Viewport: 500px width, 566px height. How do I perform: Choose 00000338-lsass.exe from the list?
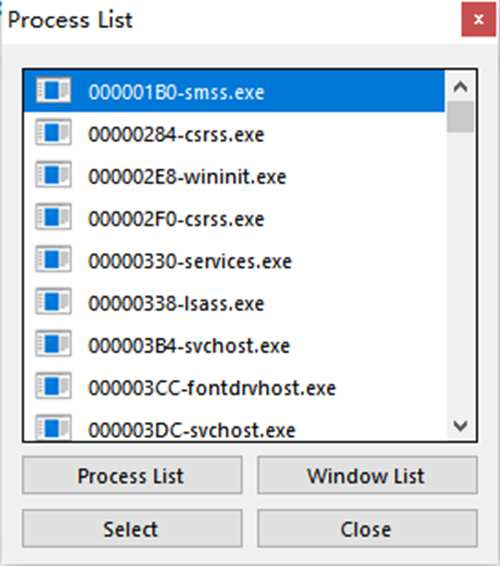234,302
